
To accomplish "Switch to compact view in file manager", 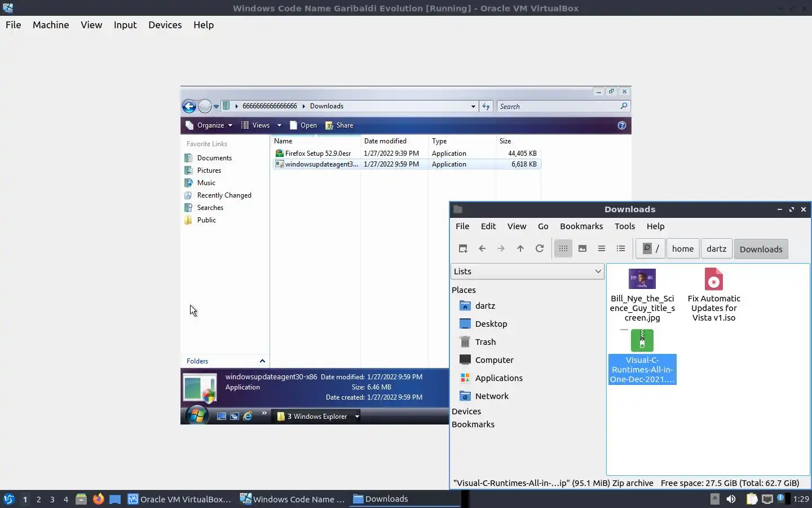I will [602, 248].
